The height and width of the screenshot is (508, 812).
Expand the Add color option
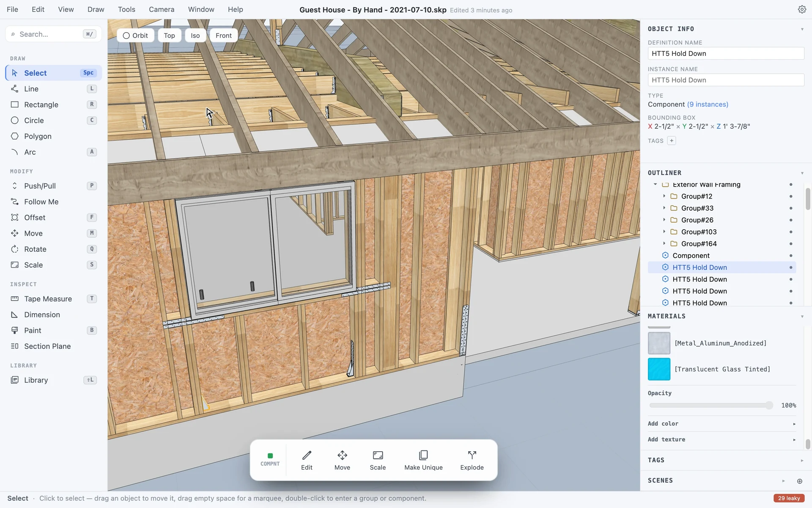coord(722,424)
